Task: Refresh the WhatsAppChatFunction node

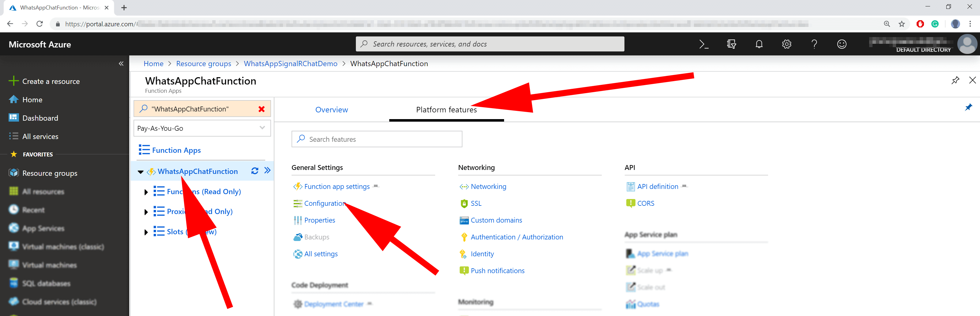Action: click(x=254, y=171)
